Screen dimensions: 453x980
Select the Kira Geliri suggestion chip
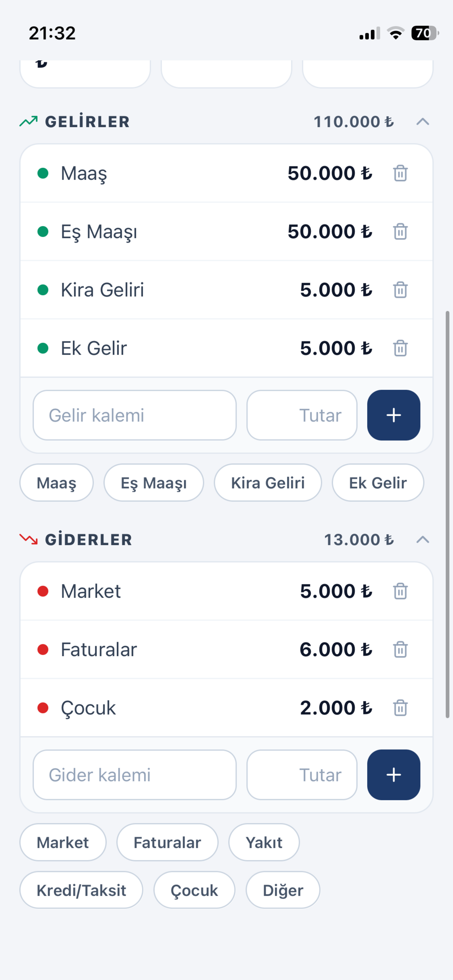[268, 483]
